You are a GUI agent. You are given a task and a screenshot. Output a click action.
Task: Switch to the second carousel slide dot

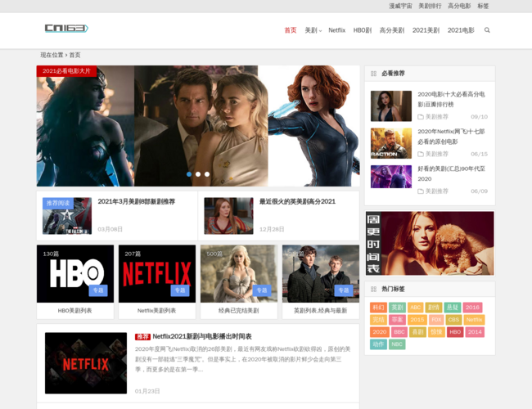click(x=198, y=174)
